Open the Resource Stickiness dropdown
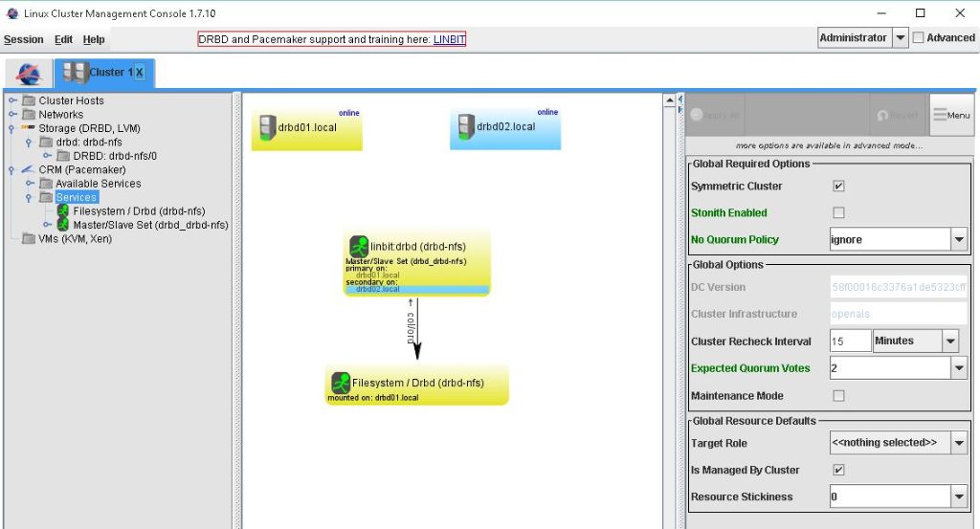This screenshot has width=980, height=529. coord(959,496)
